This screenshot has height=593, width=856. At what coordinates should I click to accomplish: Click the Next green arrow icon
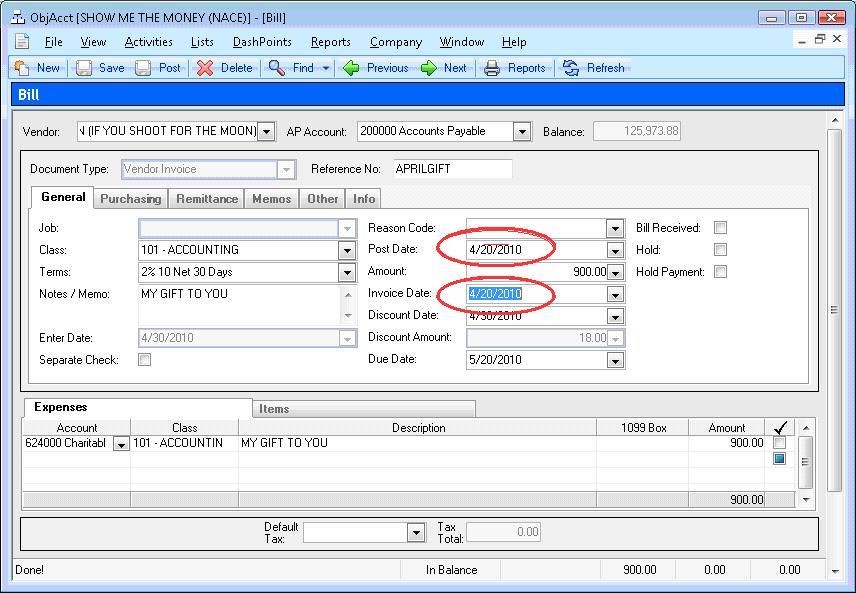pyautogui.click(x=429, y=68)
